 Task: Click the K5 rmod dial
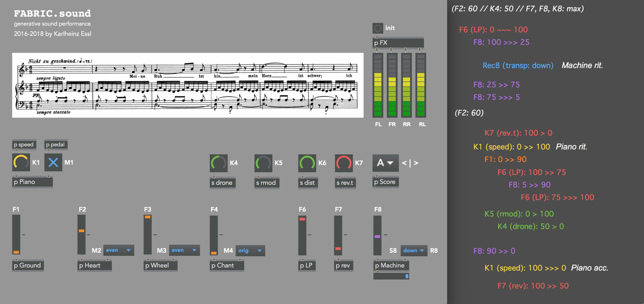tap(263, 163)
